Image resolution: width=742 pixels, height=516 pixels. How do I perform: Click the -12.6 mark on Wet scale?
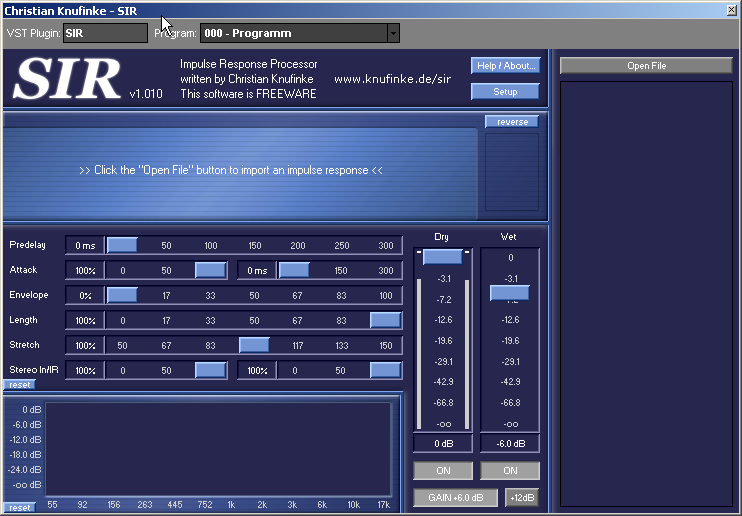[510, 320]
